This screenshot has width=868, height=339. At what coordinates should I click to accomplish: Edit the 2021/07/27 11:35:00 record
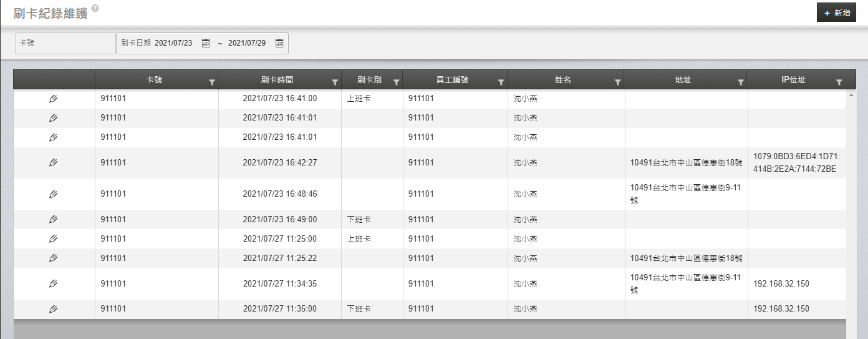(x=54, y=309)
